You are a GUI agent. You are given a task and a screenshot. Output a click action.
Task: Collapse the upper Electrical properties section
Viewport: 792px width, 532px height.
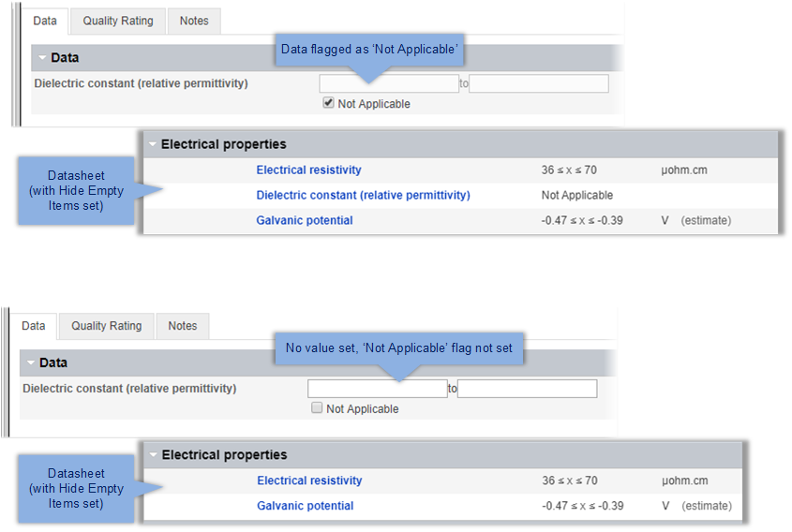tap(152, 144)
